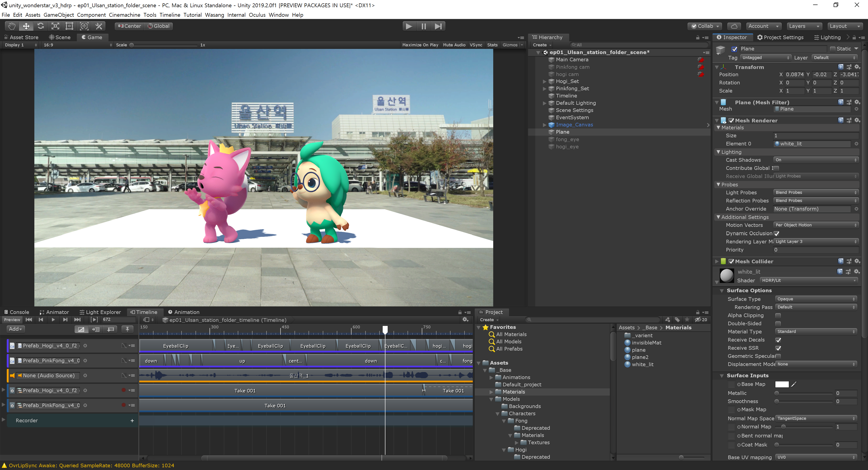Viewport: 868px width, 470px height.
Task: Select the combined Transform tool
Action: coord(84,26)
